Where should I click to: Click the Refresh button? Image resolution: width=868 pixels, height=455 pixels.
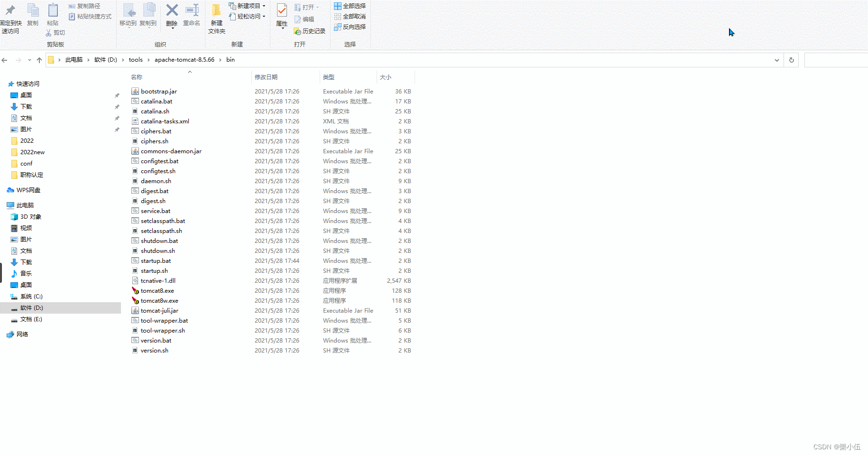coord(791,60)
